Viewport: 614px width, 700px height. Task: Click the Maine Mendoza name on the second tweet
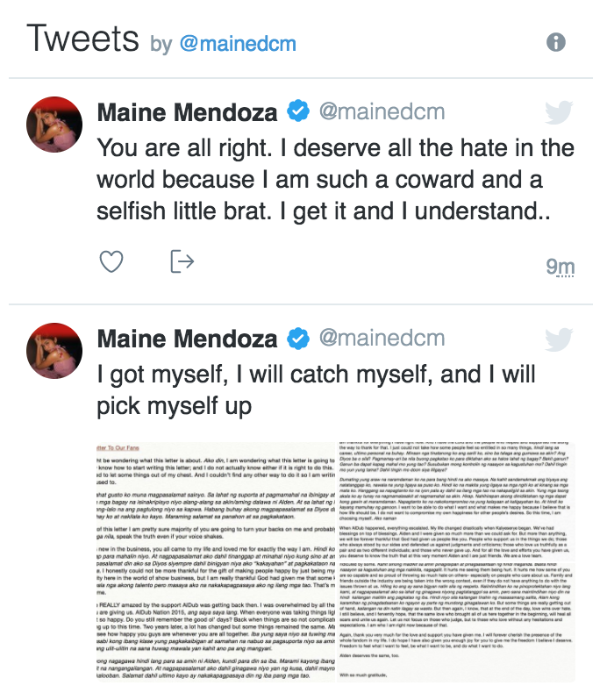187,339
